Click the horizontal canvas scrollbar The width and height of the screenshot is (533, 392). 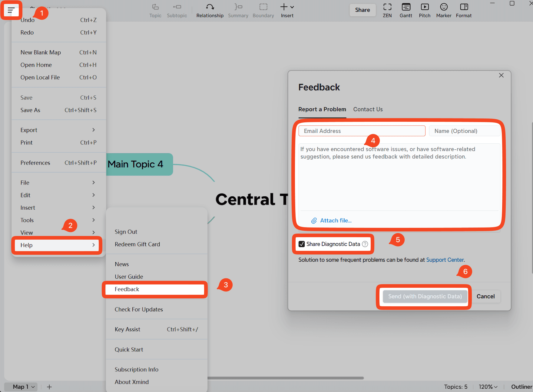point(286,378)
